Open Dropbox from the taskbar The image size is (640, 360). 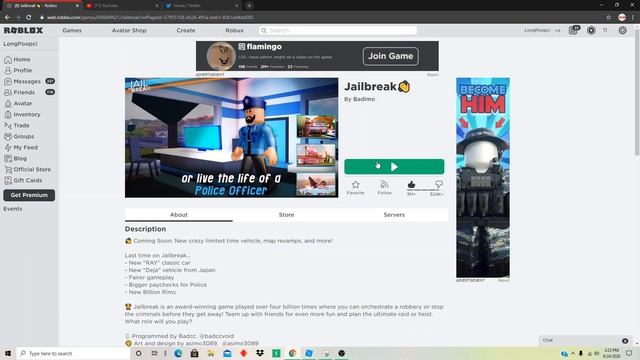[260, 353]
